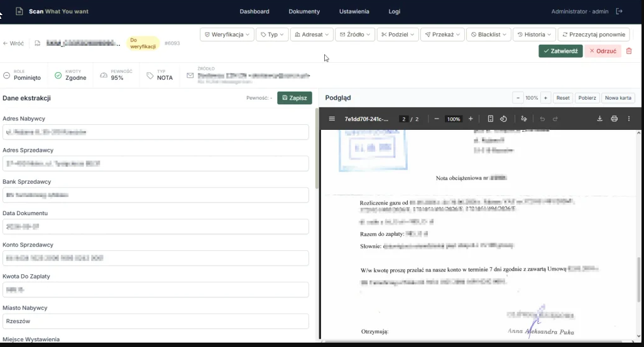Viewport: 644px width, 347px height.
Task: Click the Pobierz button
Action: pos(587,98)
